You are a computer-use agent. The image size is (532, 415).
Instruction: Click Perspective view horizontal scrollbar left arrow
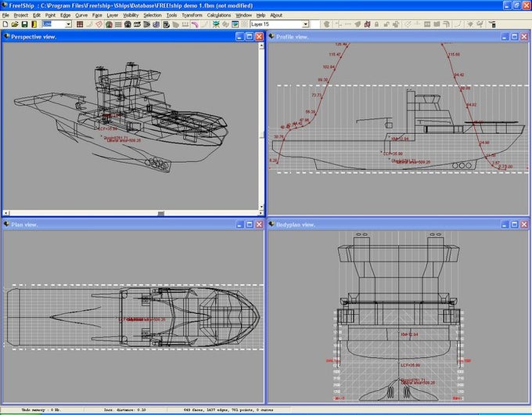[x=6, y=213]
